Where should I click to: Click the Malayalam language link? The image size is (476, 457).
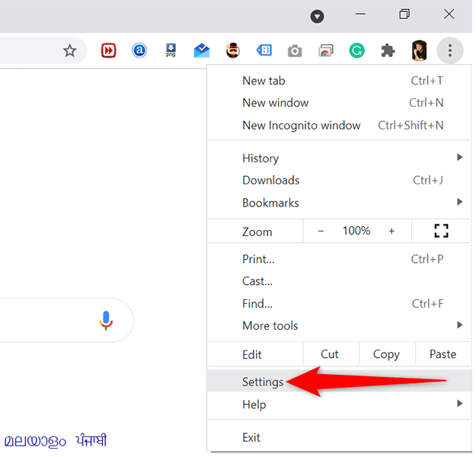35,441
